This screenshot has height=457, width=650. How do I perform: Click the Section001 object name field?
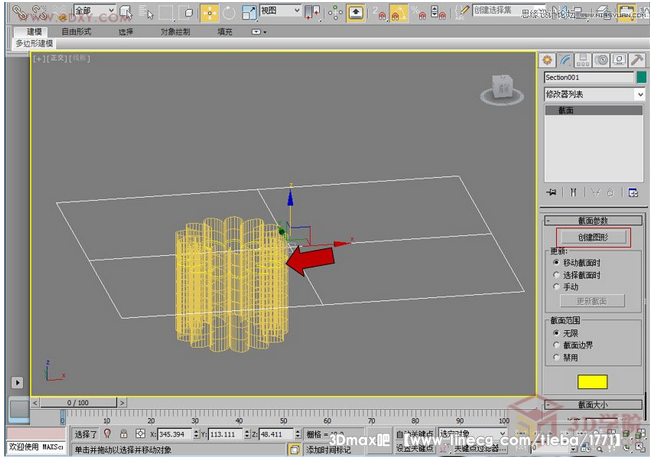click(x=589, y=78)
